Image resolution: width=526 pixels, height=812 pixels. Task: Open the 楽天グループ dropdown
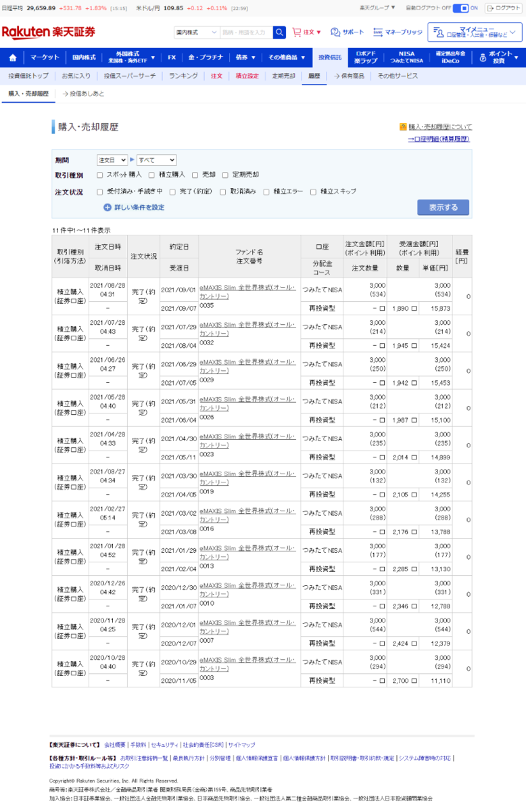[x=378, y=8]
